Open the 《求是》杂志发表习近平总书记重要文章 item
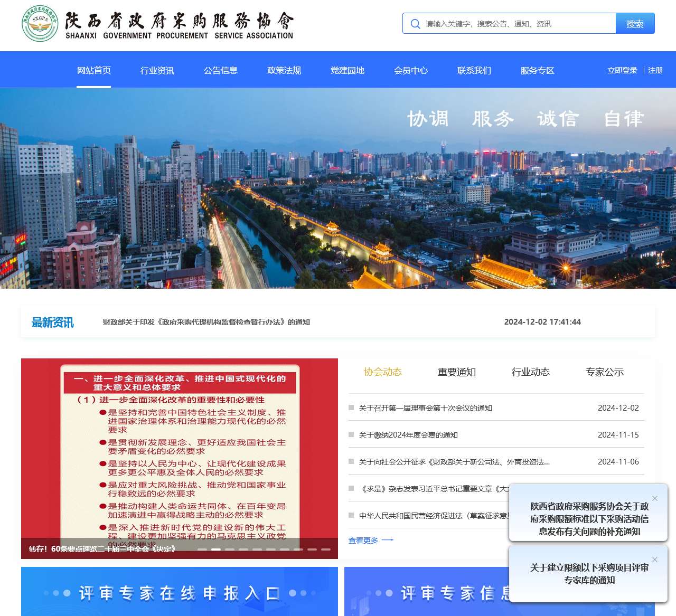 tap(434, 489)
